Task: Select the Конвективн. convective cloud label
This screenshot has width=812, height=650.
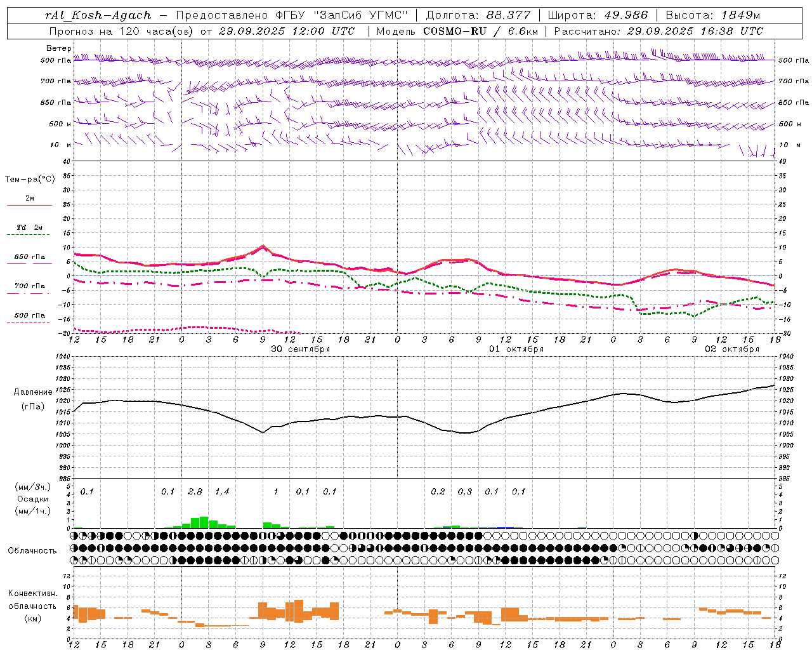Action: click(x=32, y=594)
